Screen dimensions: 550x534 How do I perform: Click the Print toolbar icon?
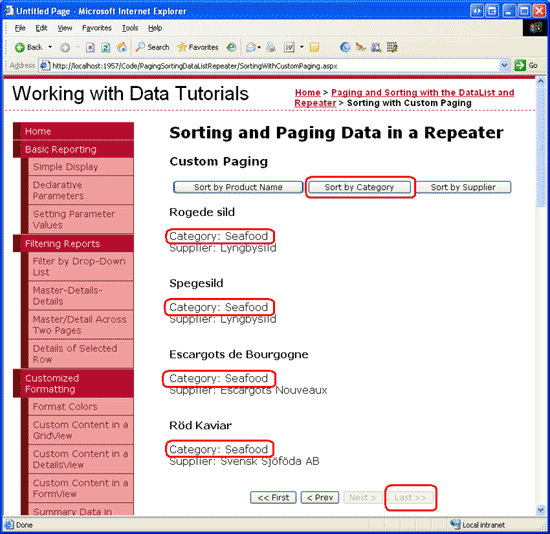point(271,47)
